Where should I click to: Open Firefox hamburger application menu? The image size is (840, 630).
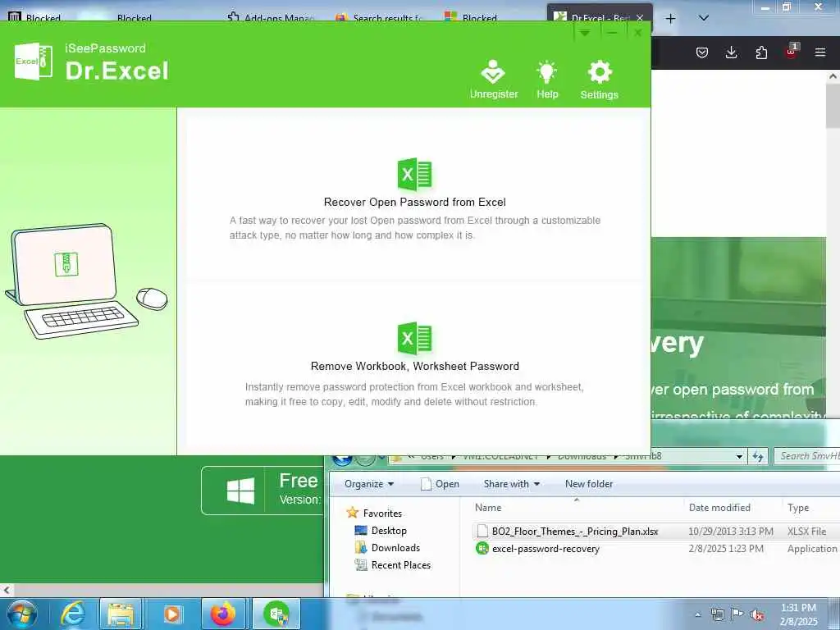(x=820, y=52)
